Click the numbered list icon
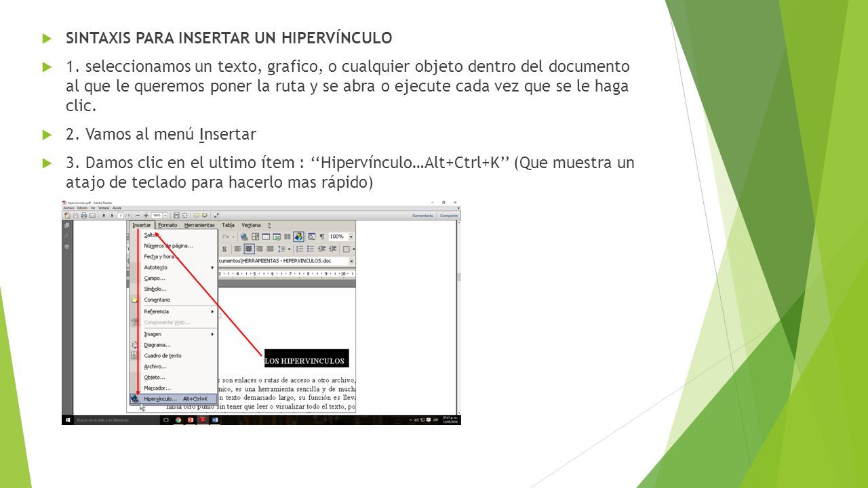 point(300,249)
